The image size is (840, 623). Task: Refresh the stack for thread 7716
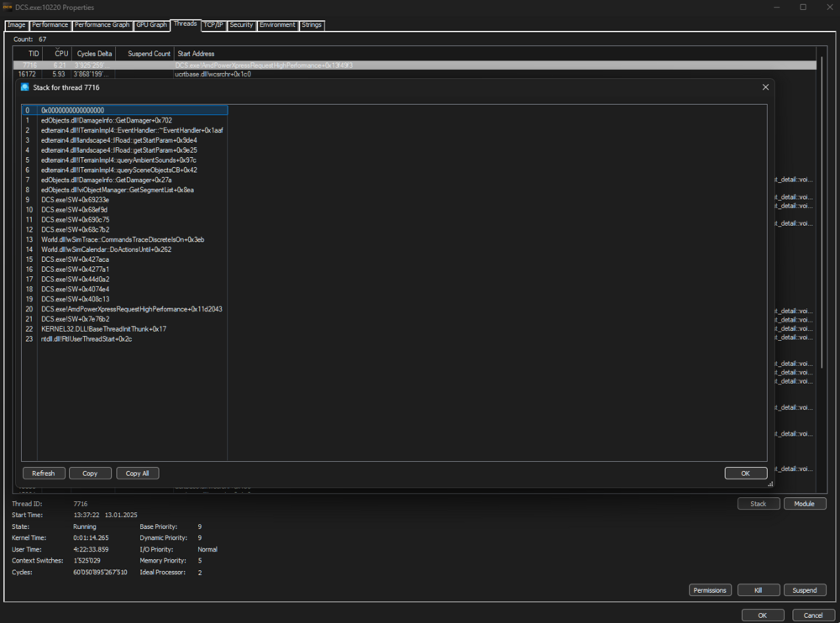[x=44, y=473]
